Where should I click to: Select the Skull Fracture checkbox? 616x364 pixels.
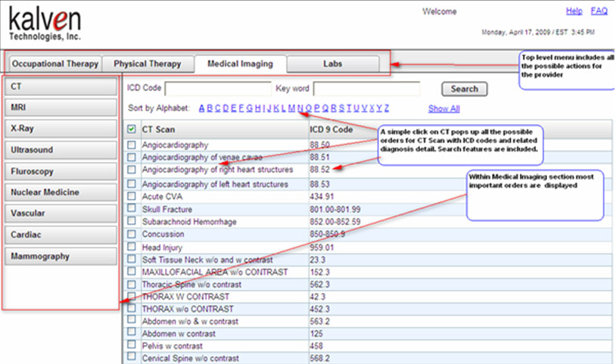click(132, 209)
